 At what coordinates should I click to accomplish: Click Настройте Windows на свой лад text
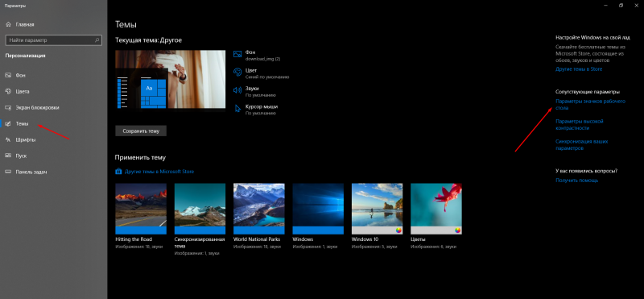pos(592,37)
